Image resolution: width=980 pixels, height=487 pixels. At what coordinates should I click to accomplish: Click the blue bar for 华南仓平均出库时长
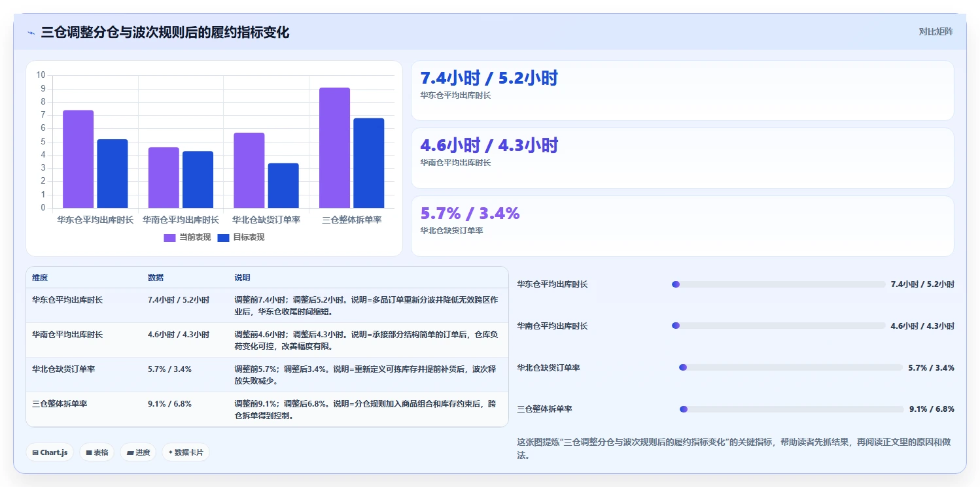pos(198,180)
